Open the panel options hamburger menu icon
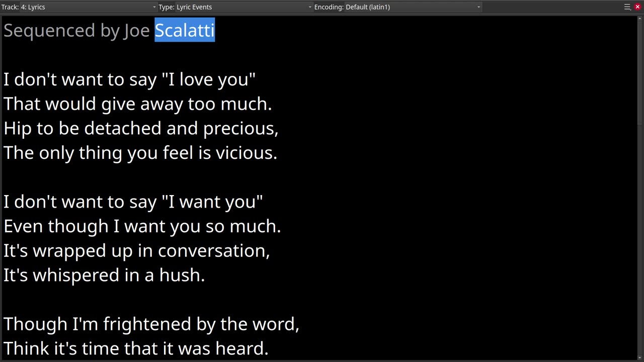644x362 pixels. click(627, 7)
